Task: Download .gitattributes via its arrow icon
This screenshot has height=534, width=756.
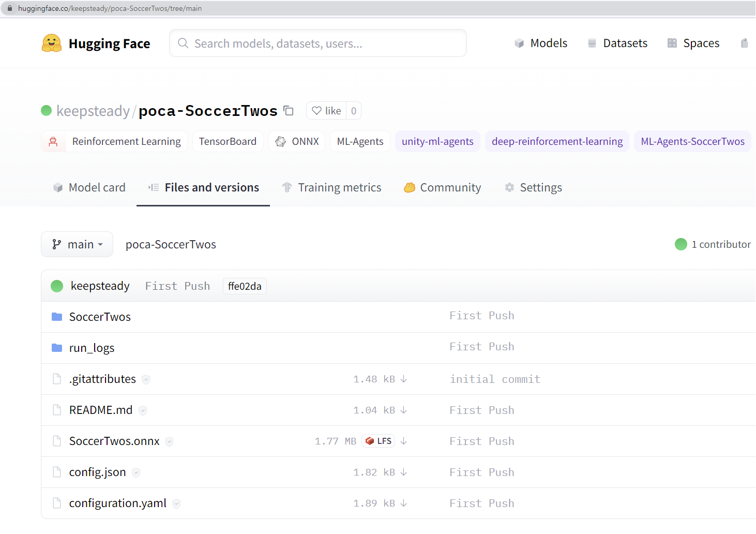Action: pyautogui.click(x=404, y=379)
